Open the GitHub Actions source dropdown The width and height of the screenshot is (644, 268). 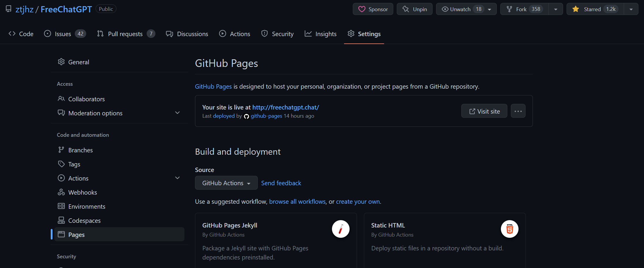[226, 183]
